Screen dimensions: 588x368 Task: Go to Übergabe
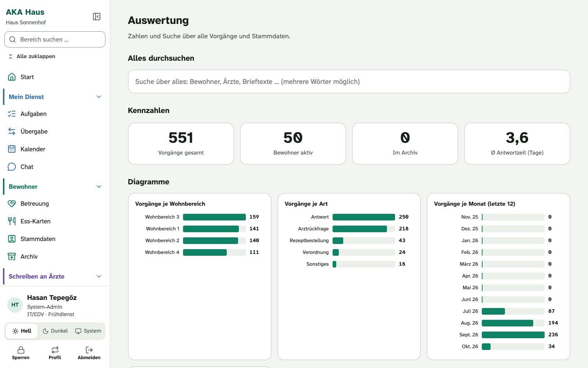(55, 131)
